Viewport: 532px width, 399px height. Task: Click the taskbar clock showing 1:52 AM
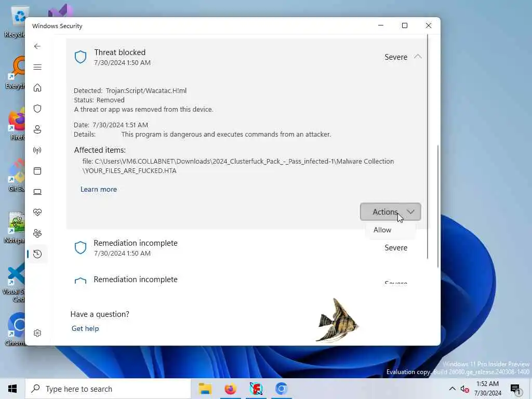click(x=487, y=389)
